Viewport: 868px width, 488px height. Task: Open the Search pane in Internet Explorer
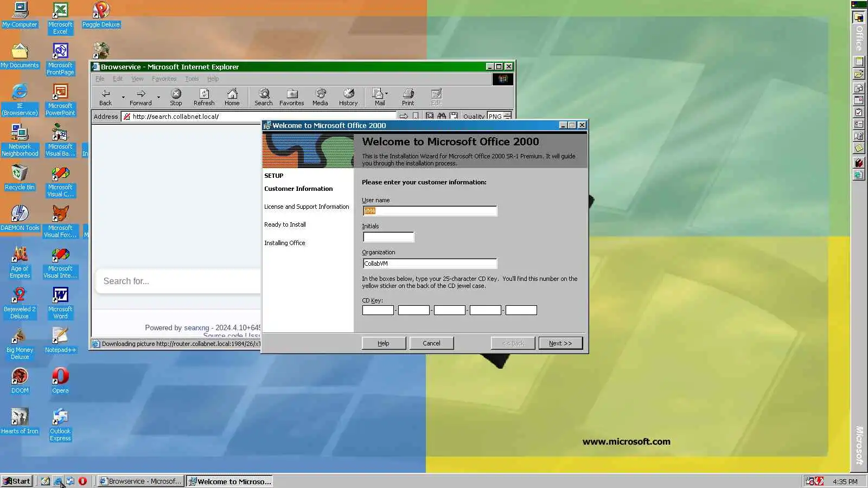(x=264, y=97)
